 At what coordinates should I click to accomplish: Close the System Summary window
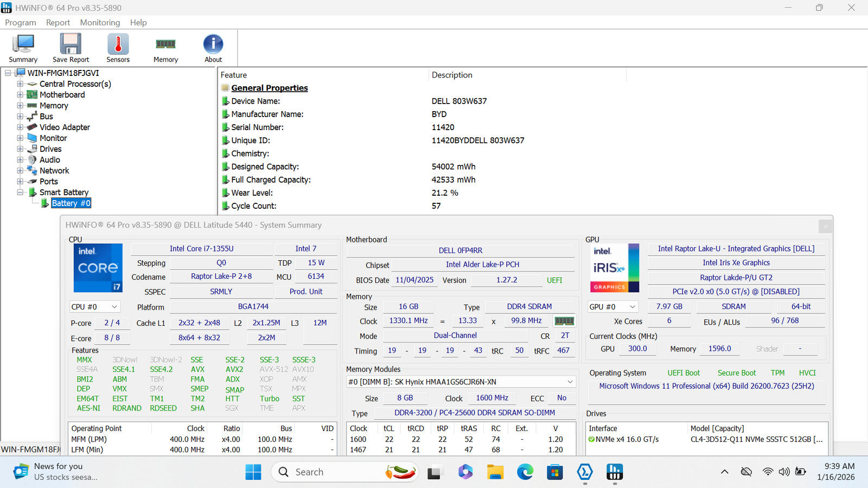tap(825, 226)
